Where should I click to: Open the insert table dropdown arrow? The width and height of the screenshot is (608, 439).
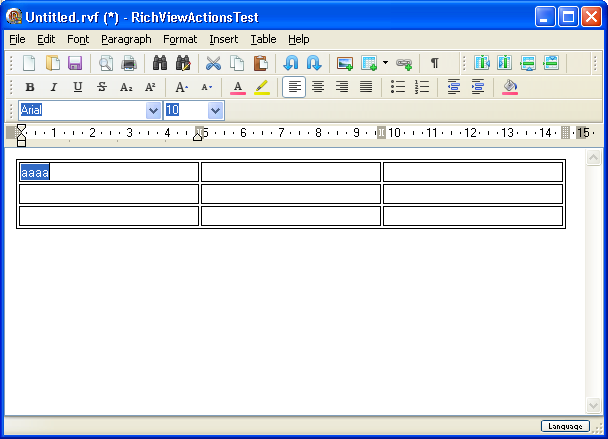click(385, 63)
